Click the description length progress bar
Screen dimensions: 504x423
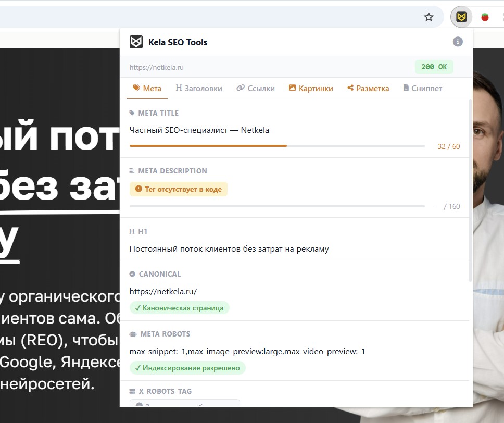coord(277,206)
